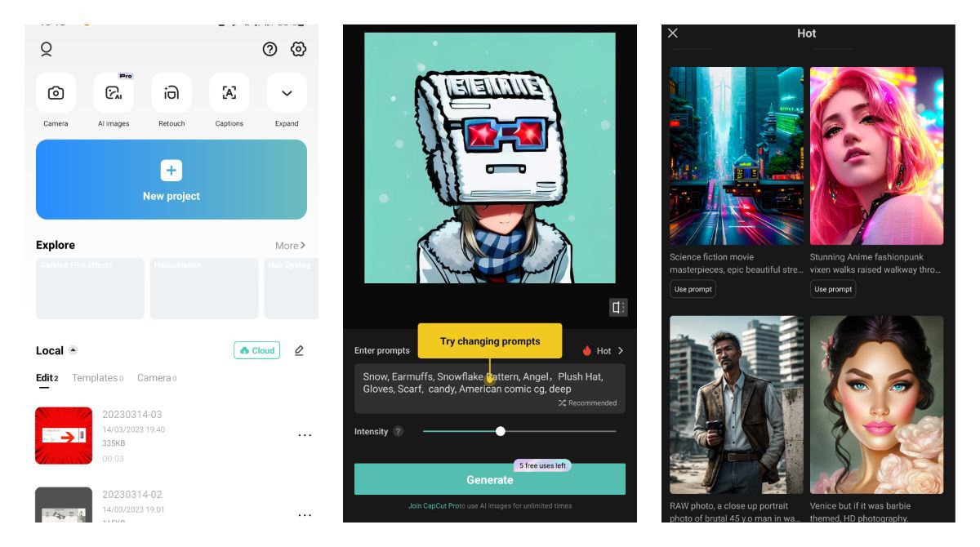Open the RAW photo man portrait image
Image resolution: width=980 pixels, height=547 pixels.
pos(737,405)
